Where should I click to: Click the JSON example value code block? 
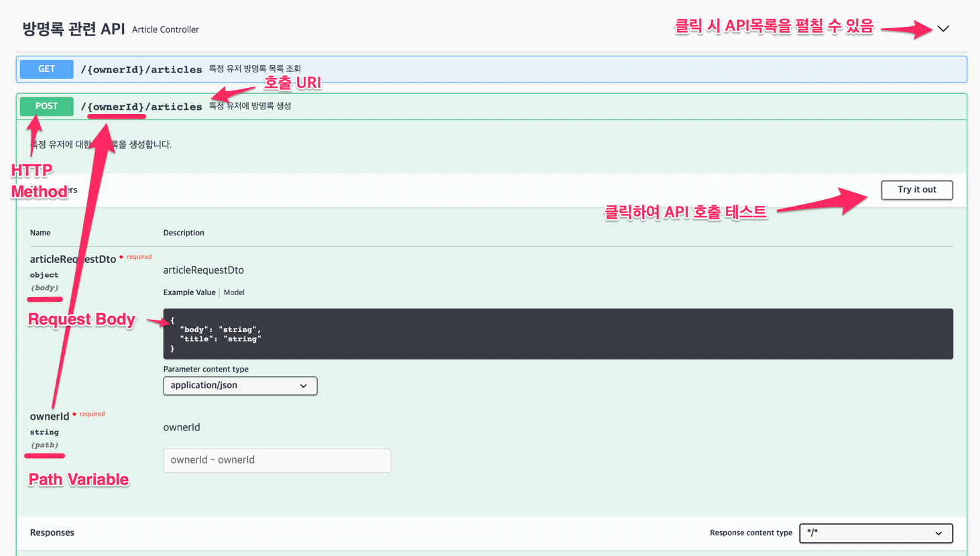(x=558, y=334)
